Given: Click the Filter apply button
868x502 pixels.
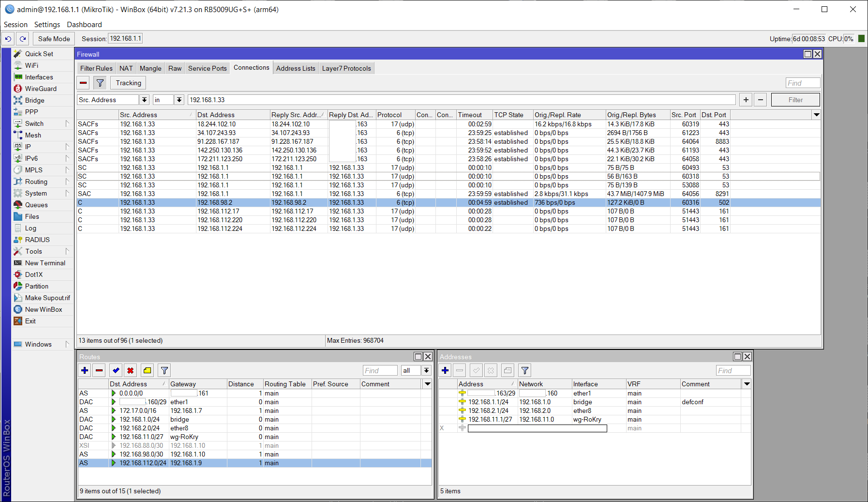Looking at the screenshot, I should click(795, 100).
